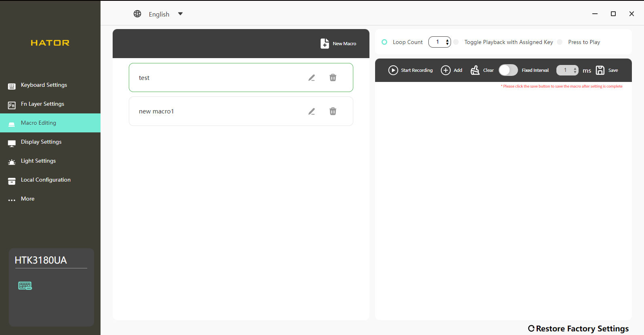
Task: Start Recording the macro
Action: pos(393,70)
